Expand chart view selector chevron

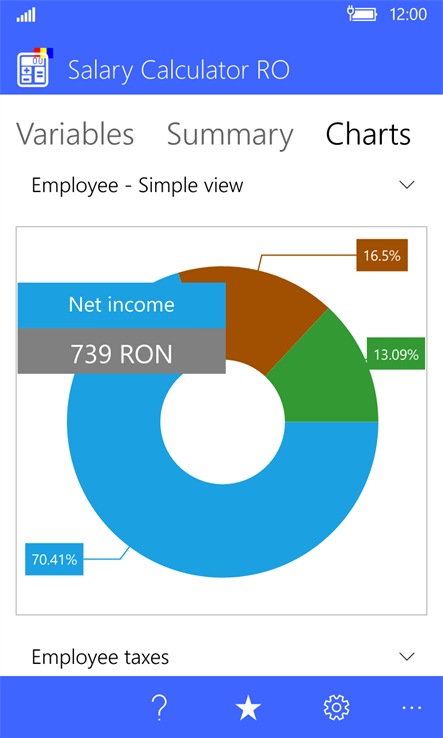[x=406, y=185]
